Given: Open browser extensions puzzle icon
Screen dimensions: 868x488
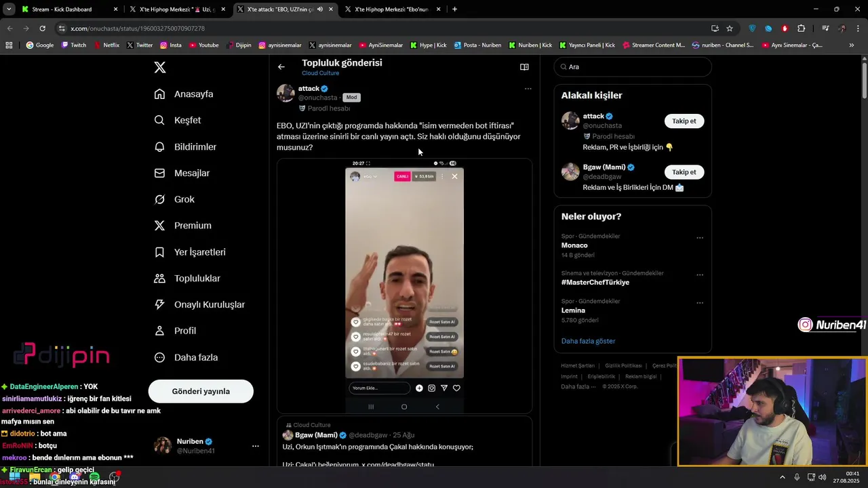Looking at the screenshot, I should pyautogui.click(x=802, y=28).
